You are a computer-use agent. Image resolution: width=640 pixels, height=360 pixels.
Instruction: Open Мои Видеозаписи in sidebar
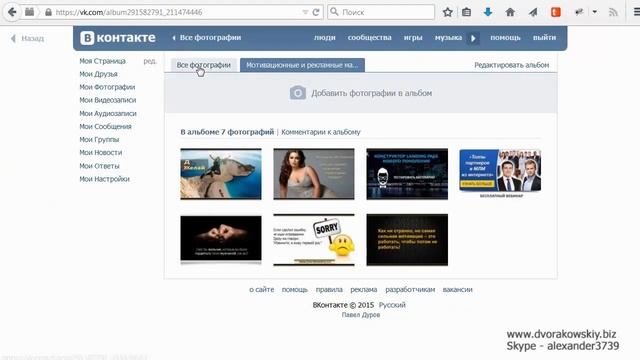[x=108, y=100]
